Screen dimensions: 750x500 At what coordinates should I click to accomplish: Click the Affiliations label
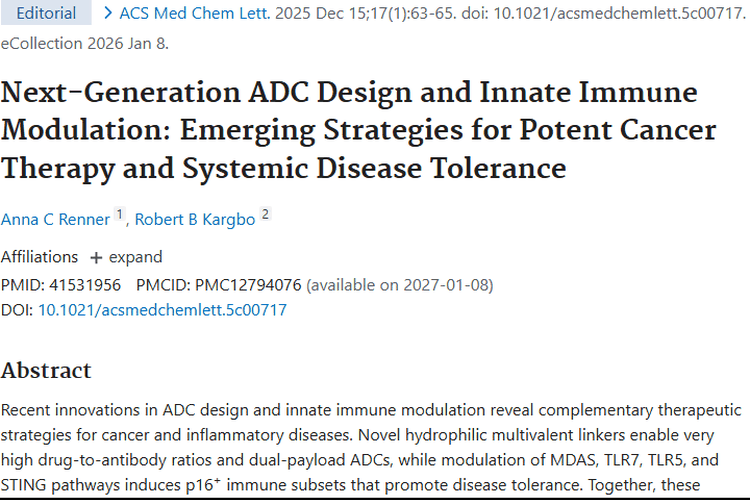tap(39, 257)
